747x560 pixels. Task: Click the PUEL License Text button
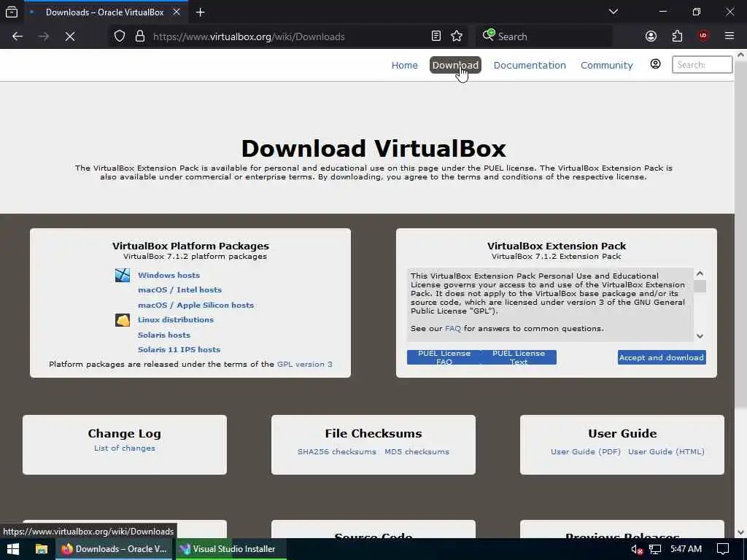pos(519,357)
